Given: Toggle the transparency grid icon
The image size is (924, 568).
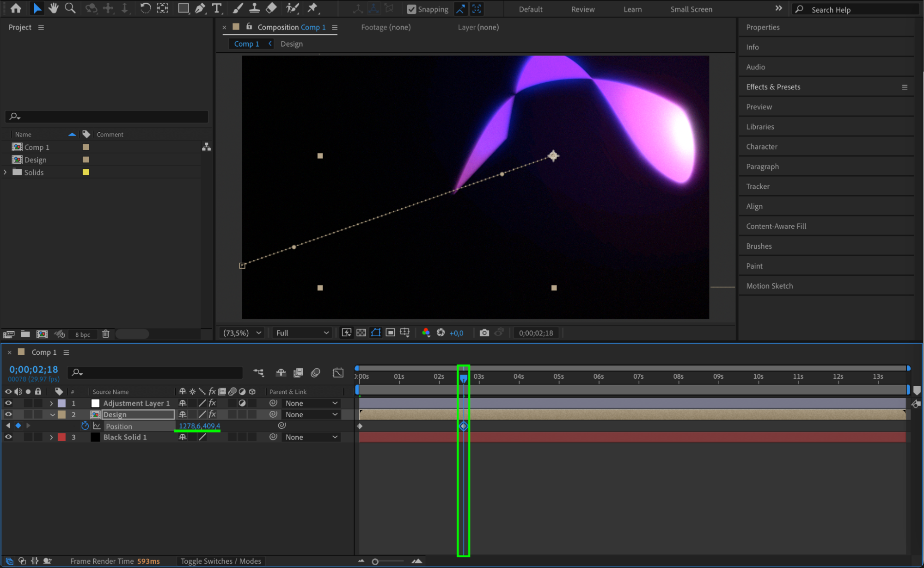Looking at the screenshot, I should pos(361,333).
